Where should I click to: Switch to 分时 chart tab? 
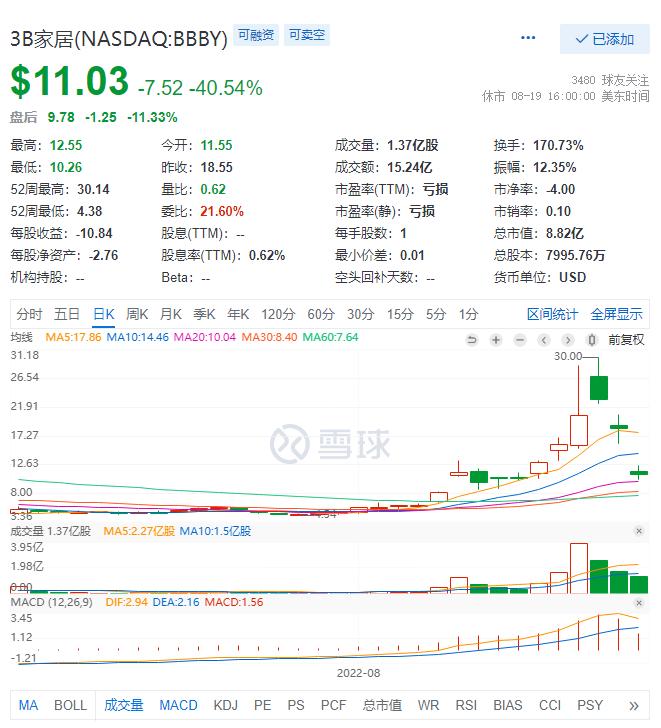pos(29,314)
